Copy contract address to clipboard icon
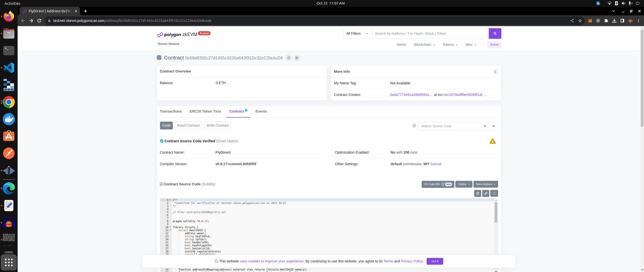This screenshot has width=644, height=272. 289,58
